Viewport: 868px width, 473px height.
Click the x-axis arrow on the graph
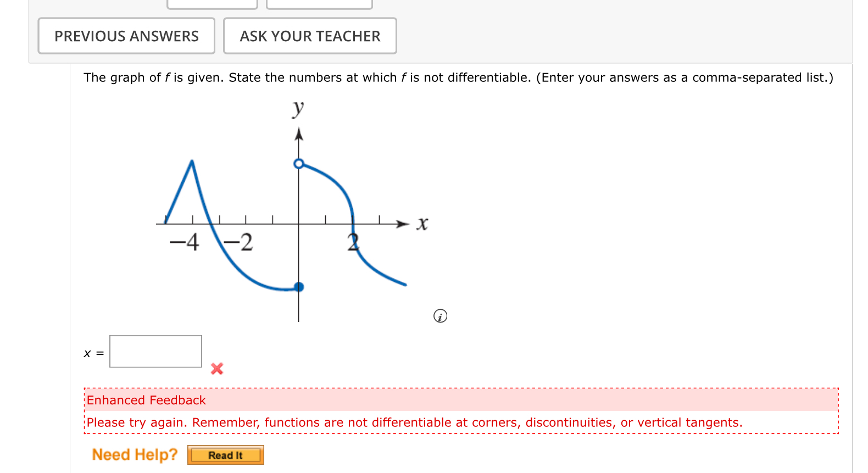[x=401, y=224]
